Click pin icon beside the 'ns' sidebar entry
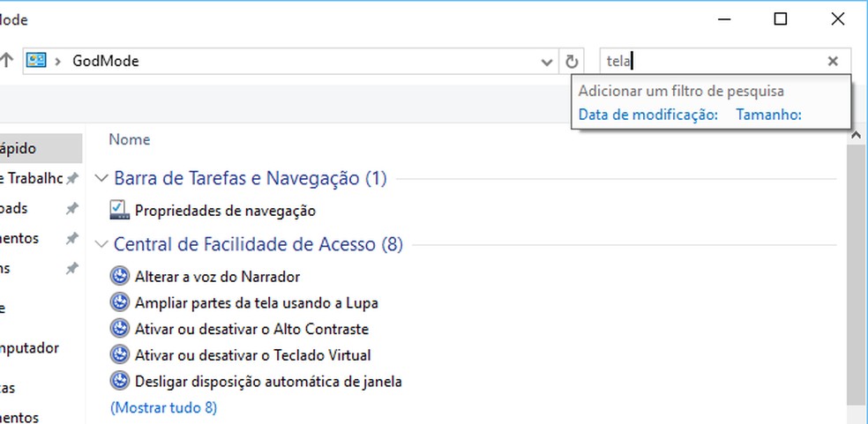 coord(72,269)
